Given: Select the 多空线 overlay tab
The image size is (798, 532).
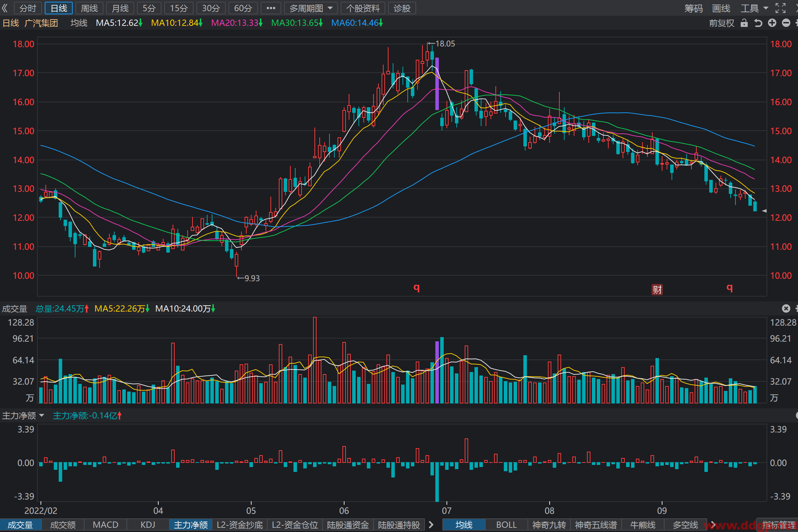Looking at the screenshot, I should pos(685,525).
